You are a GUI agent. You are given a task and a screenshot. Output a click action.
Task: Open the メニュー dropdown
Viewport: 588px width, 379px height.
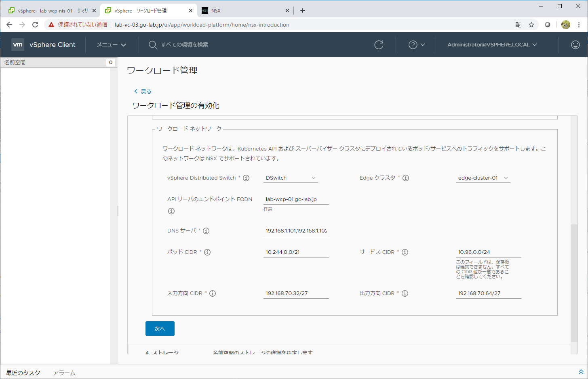tap(112, 45)
